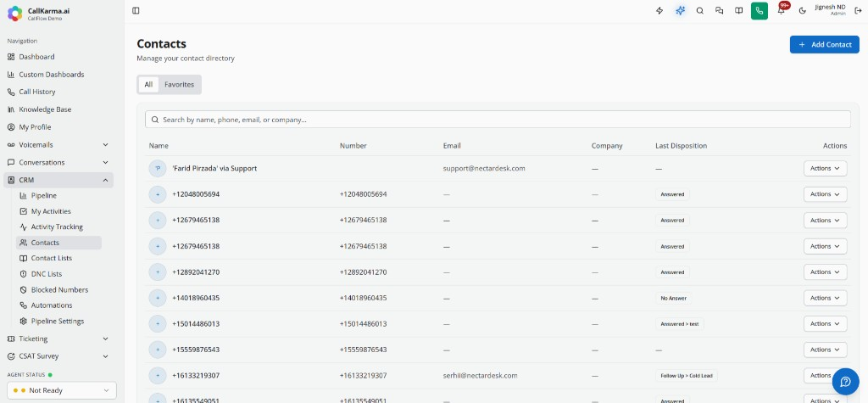The height and width of the screenshot is (403, 868).
Task: Click the Name column header
Action: (159, 146)
